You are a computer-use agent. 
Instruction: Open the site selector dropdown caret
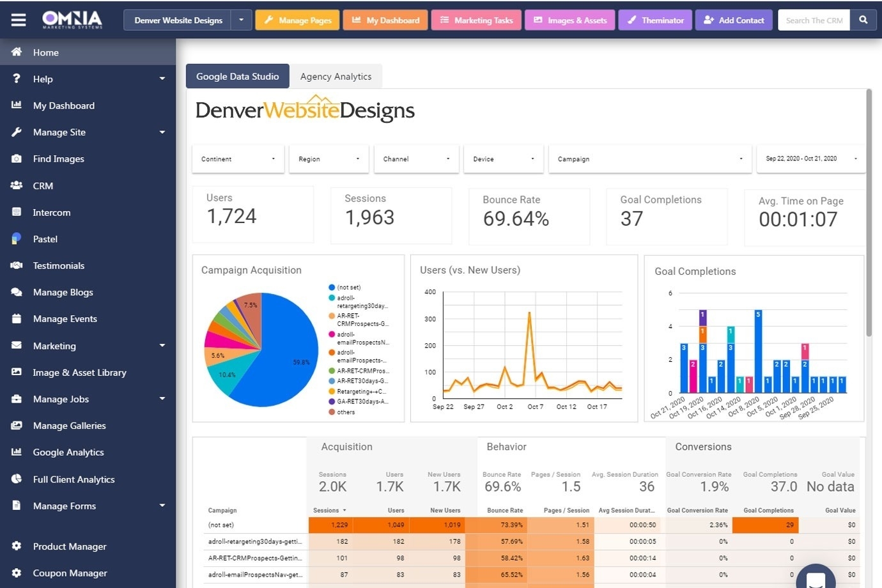pyautogui.click(x=241, y=20)
